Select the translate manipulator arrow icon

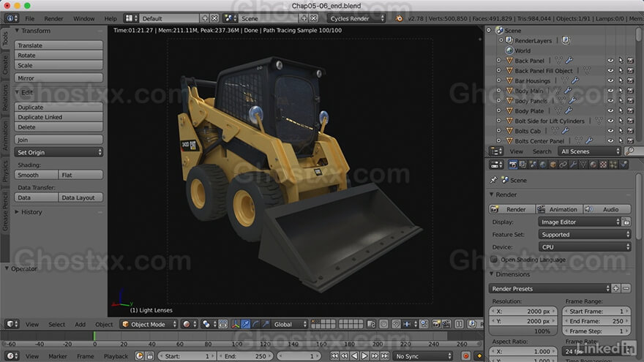click(246, 324)
